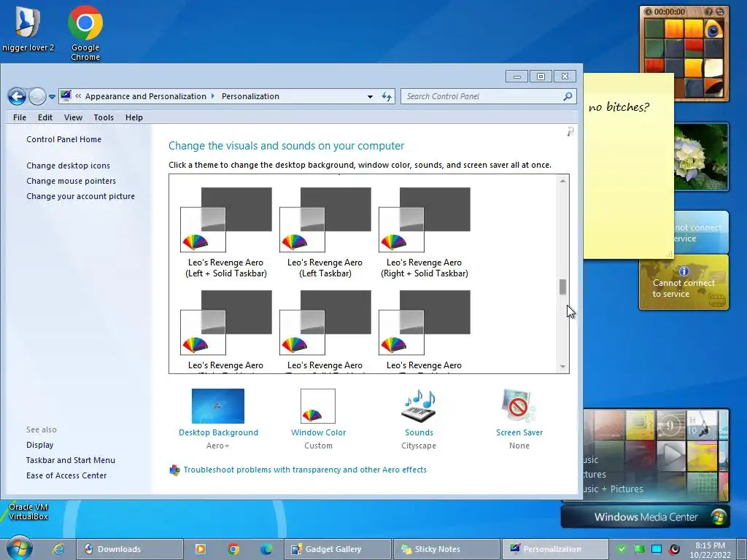This screenshot has height=560, width=747.
Task: Click the speaker volume tray icon
Action: [x=674, y=549]
